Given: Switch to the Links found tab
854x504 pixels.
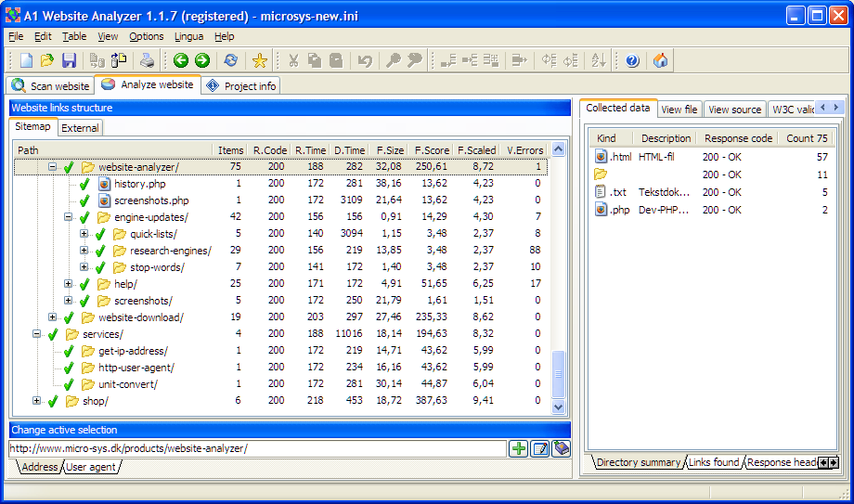Looking at the screenshot, I should (714, 462).
